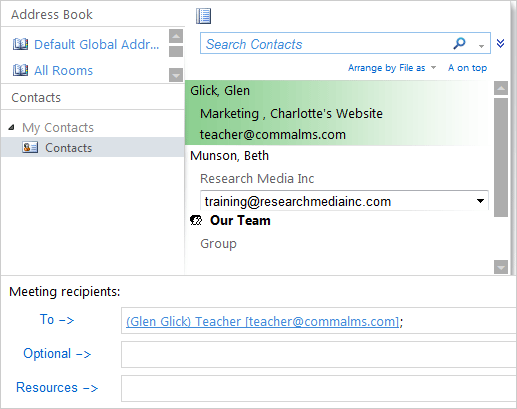Add selection using the To -> button
This screenshot has width=517, height=409.
(57, 319)
